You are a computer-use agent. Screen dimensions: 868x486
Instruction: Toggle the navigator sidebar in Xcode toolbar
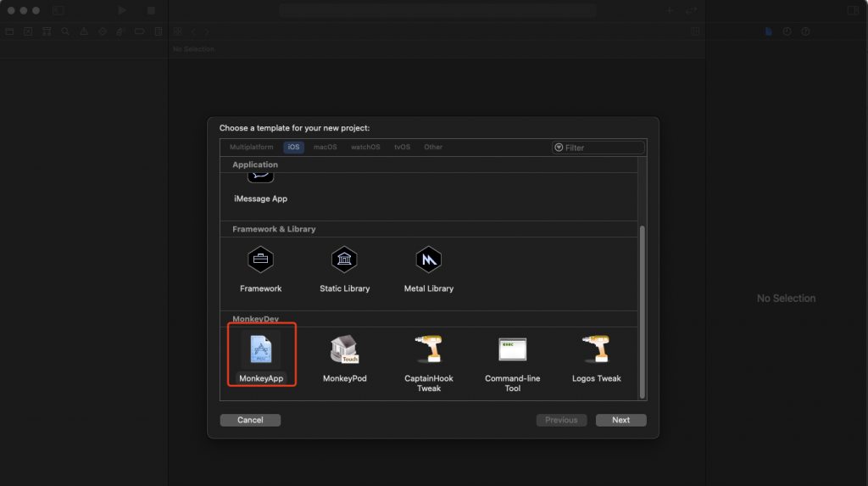[58, 10]
